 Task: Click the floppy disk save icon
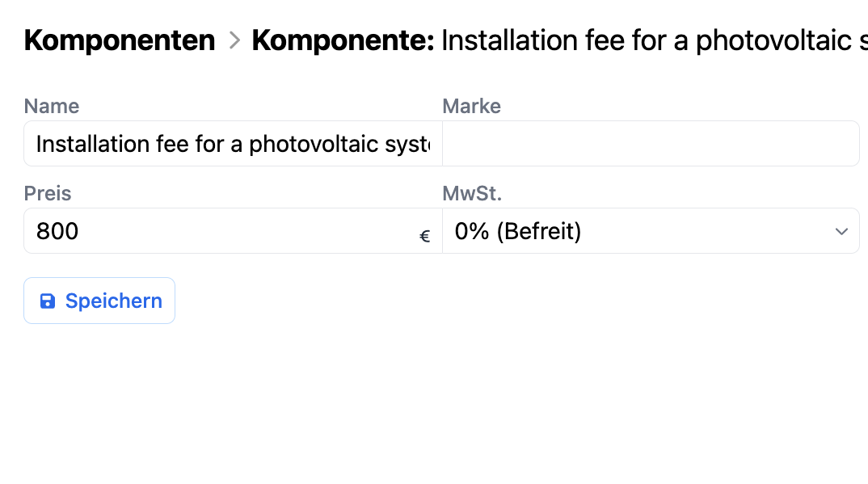click(x=48, y=301)
